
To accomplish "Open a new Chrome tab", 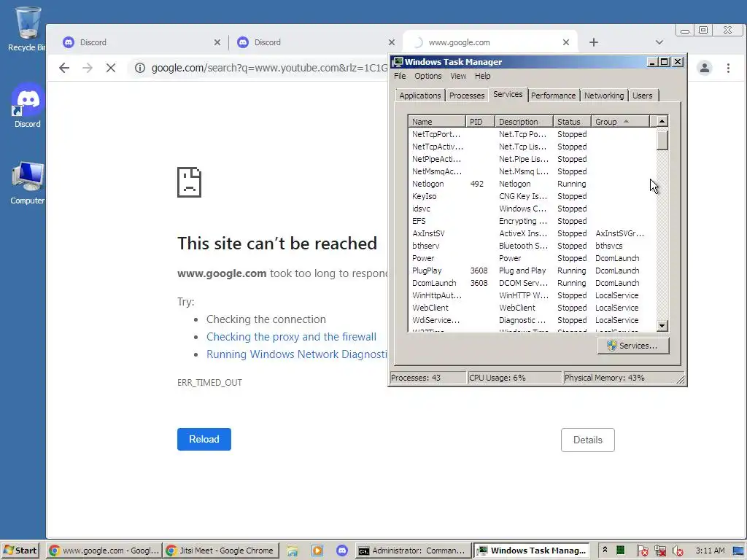I will point(594,42).
